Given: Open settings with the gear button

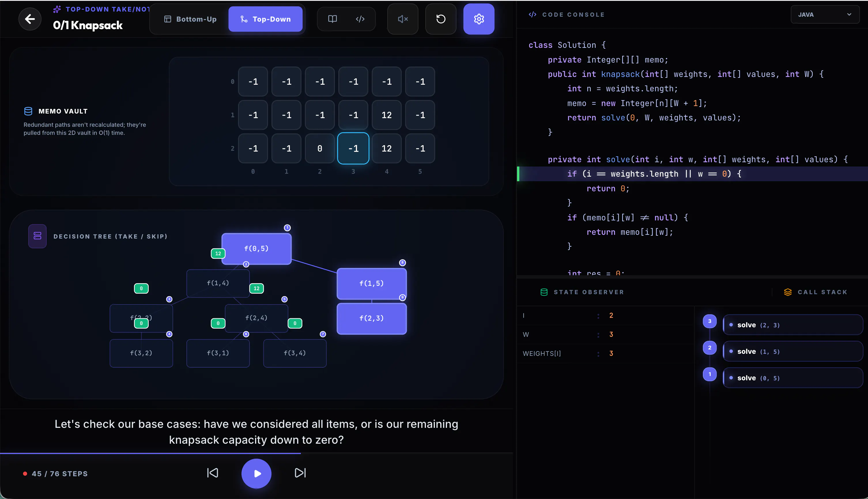Looking at the screenshot, I should coord(479,19).
